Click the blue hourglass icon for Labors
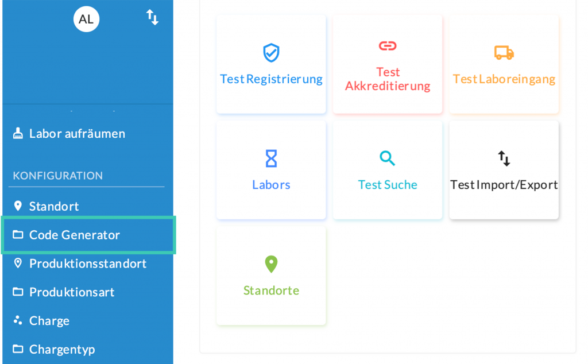Screen dimensions: 588x364 tap(271, 158)
